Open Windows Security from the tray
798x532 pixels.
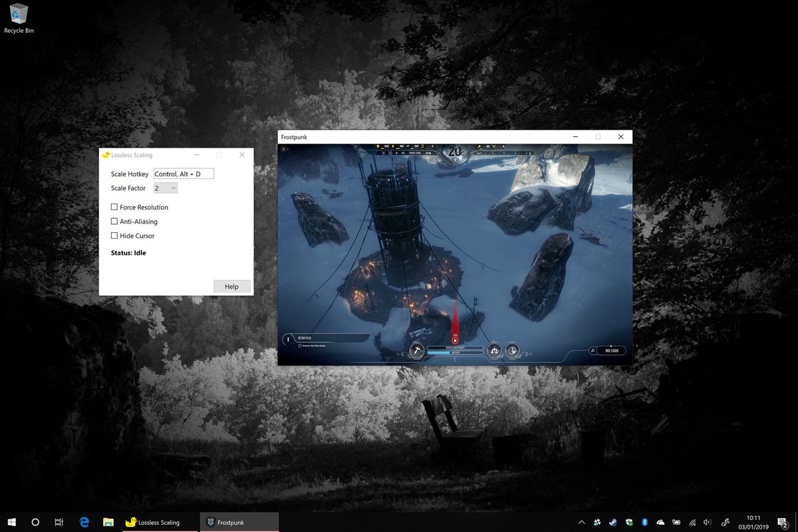coord(629,522)
